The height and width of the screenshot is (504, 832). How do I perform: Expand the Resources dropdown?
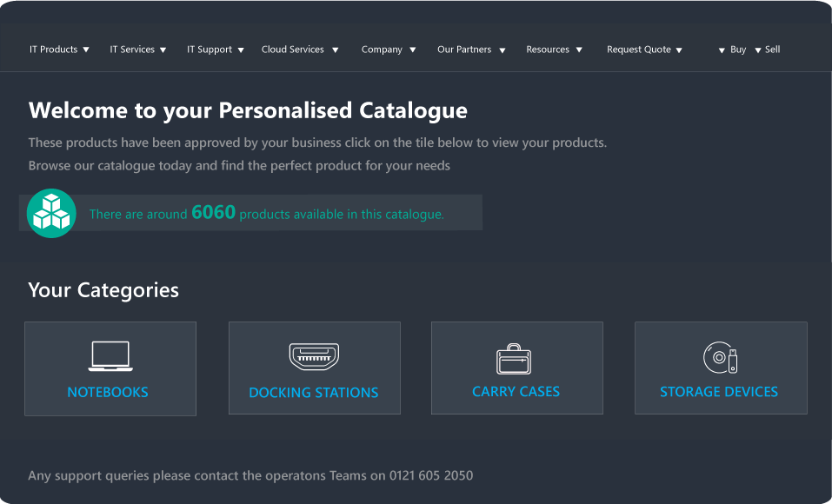click(x=554, y=50)
